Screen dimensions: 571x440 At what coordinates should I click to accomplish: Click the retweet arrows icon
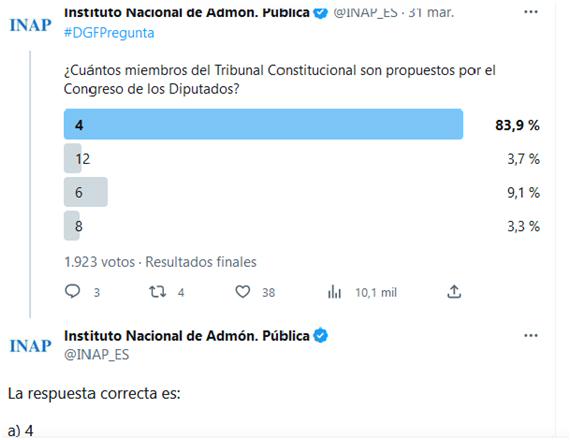(x=157, y=292)
